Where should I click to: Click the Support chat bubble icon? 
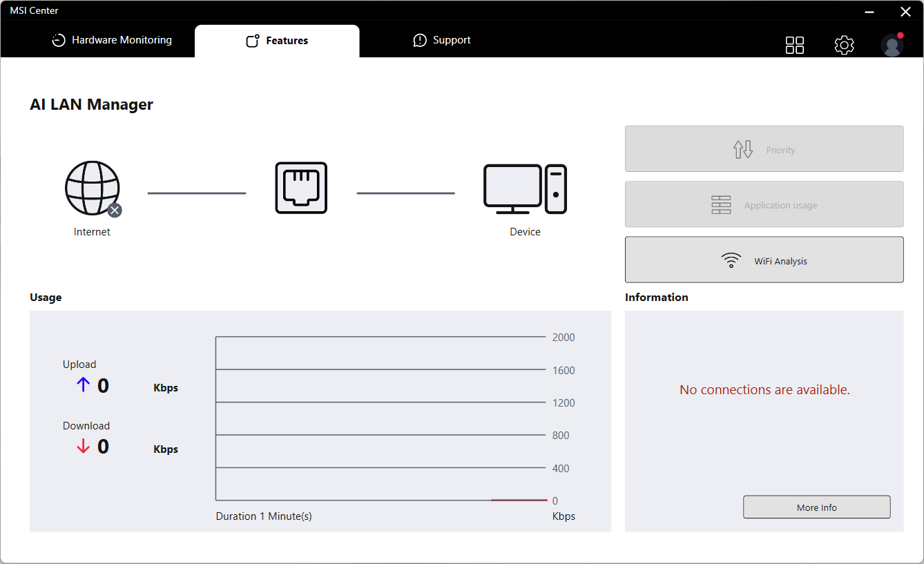coord(420,40)
